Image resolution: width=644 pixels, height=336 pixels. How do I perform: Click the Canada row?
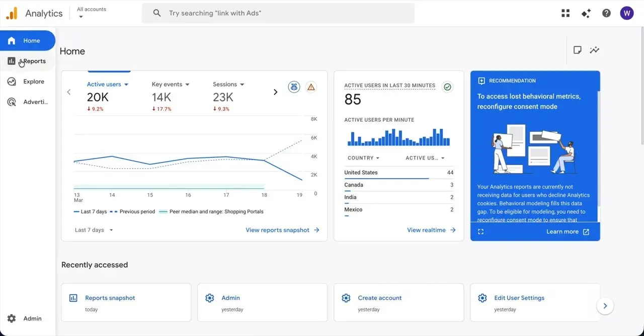pyautogui.click(x=399, y=185)
